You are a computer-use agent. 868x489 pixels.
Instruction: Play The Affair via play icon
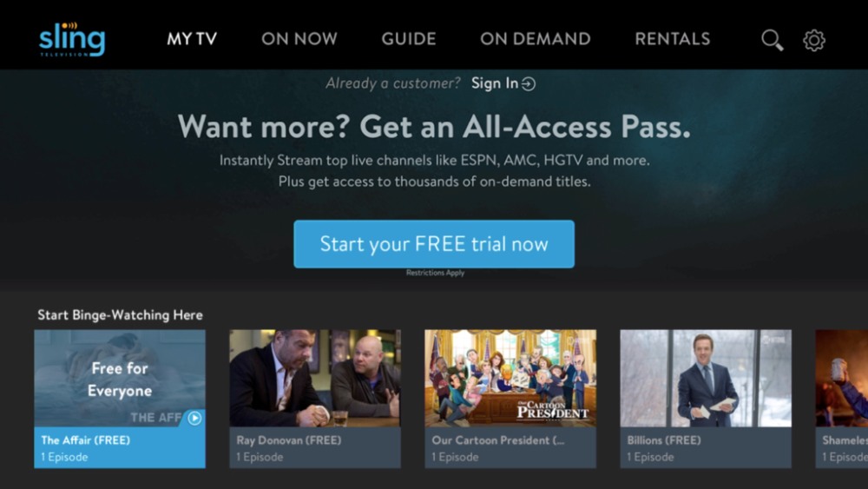[x=194, y=418]
